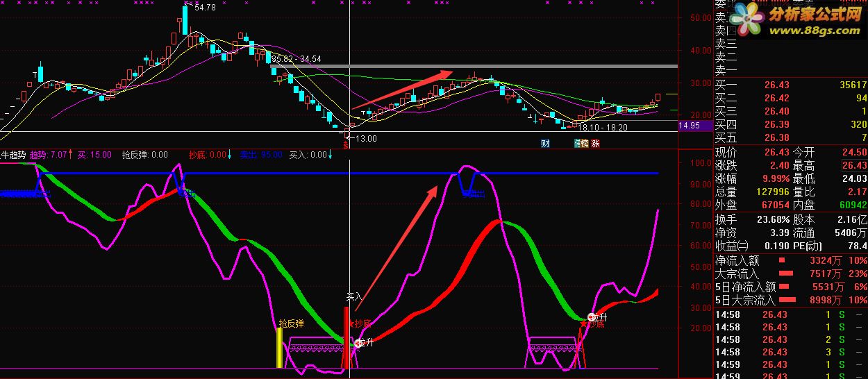Click the red 涨 marker below the candlesticks
Screen dimensions: 868x379
pyautogui.click(x=595, y=144)
